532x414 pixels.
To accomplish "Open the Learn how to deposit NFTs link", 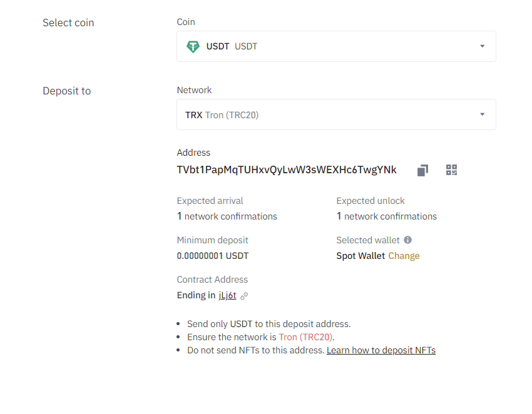I will (381, 350).
